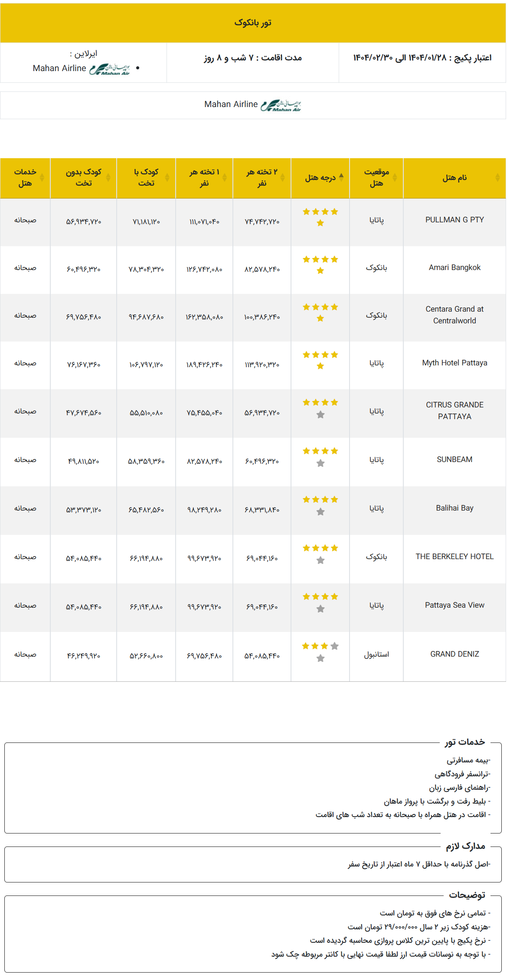510x980 pixels.
Task: Sort by double room price per person
Action: [283, 178]
